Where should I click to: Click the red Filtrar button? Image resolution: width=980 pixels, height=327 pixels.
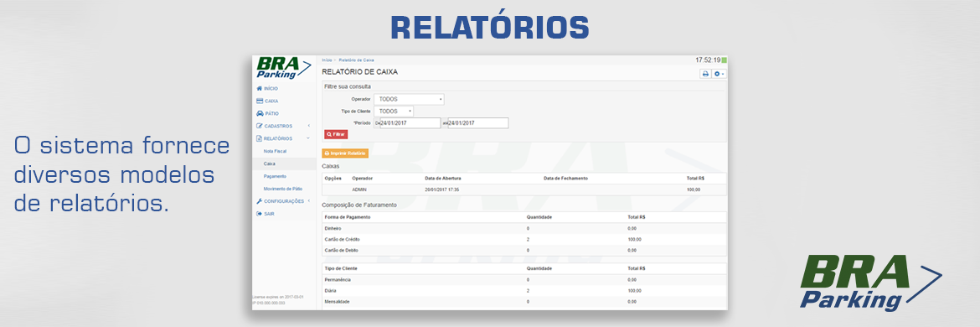[x=336, y=134]
